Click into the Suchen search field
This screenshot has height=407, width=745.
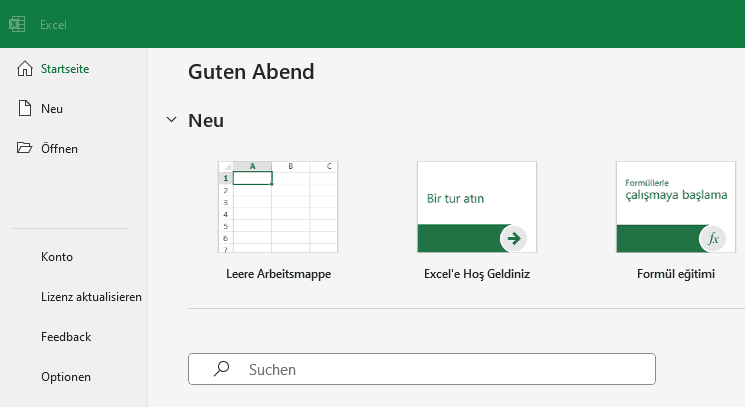pos(440,369)
